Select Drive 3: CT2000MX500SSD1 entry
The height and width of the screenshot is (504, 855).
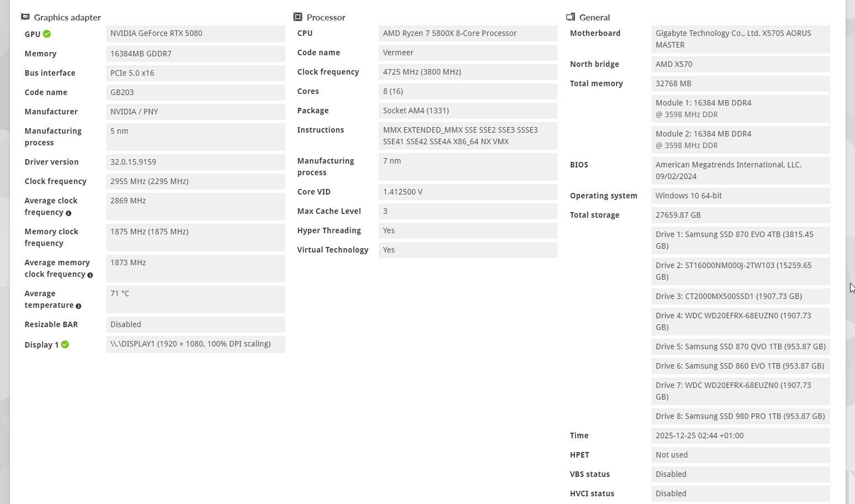click(741, 296)
